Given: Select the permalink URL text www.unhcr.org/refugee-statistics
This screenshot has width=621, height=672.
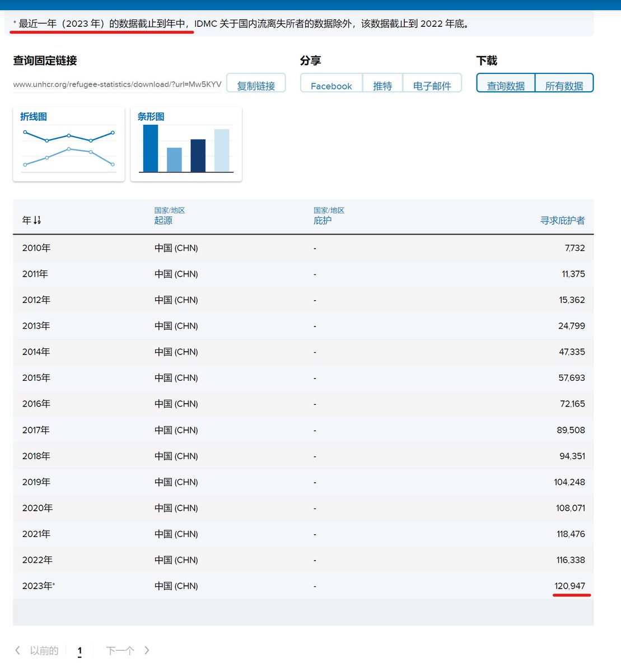Looking at the screenshot, I should click(x=117, y=84).
